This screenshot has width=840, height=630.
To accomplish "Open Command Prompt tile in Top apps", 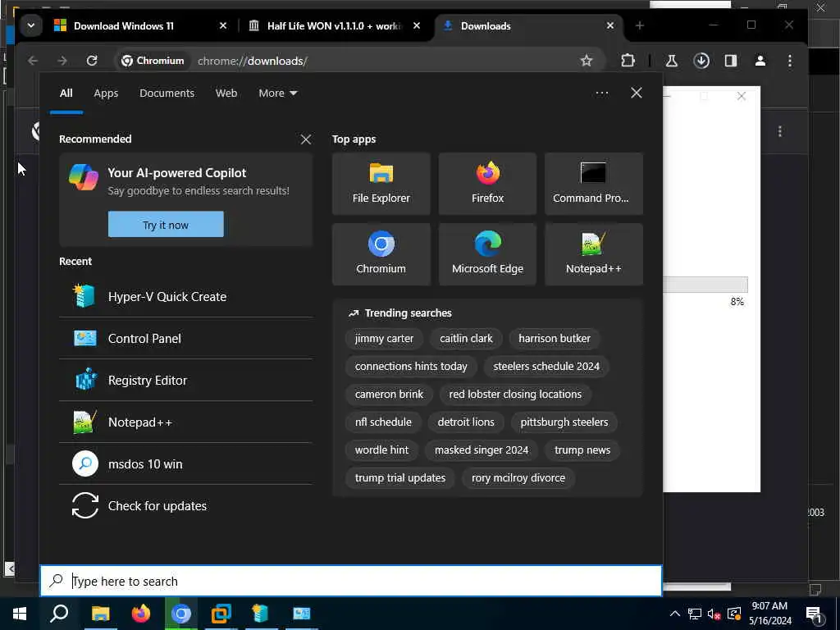I will tap(594, 184).
